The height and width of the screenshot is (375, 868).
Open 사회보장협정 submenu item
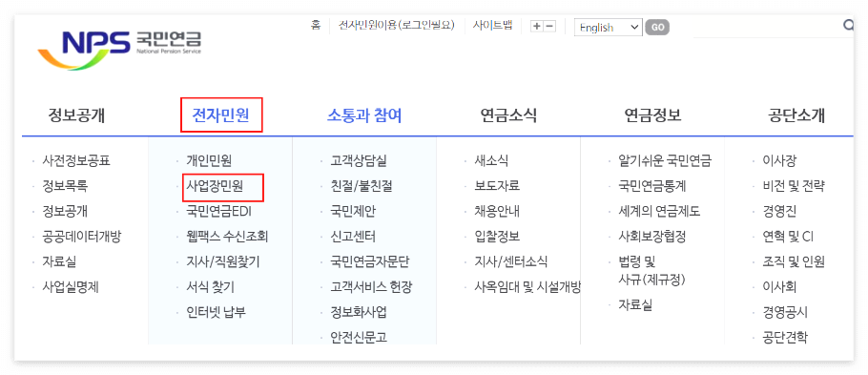652,237
